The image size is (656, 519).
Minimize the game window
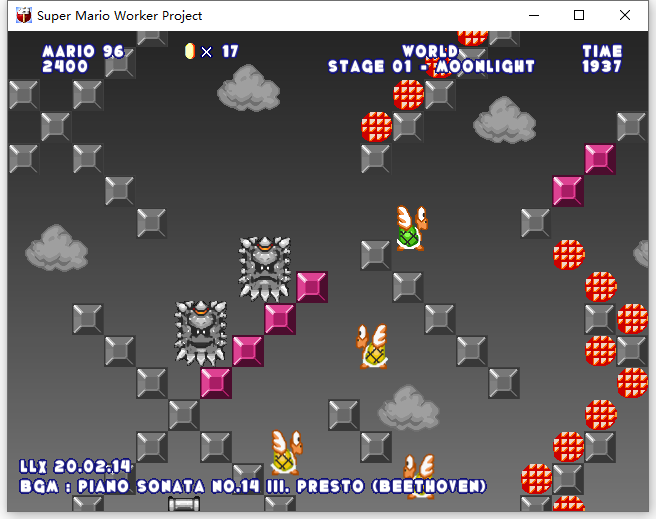[x=534, y=15]
